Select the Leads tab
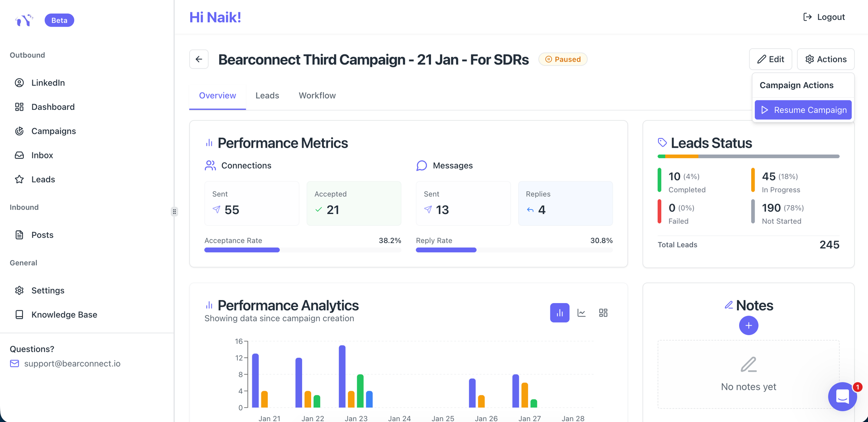 pos(267,96)
